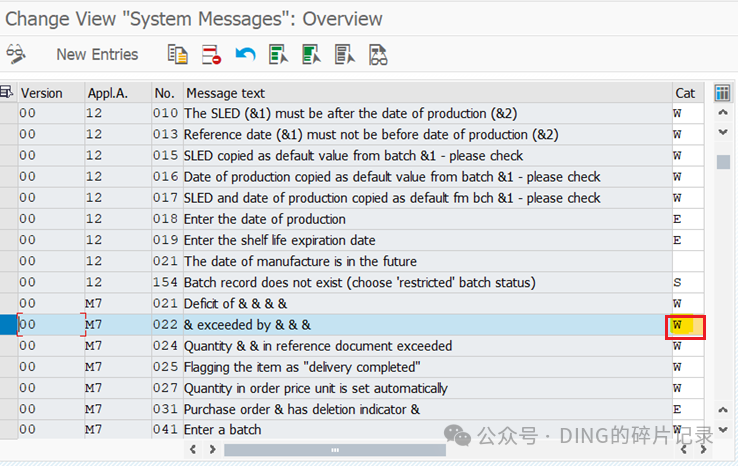Click the Select All icon
Image resolution: width=738 pixels, height=466 pixels.
coord(278,55)
